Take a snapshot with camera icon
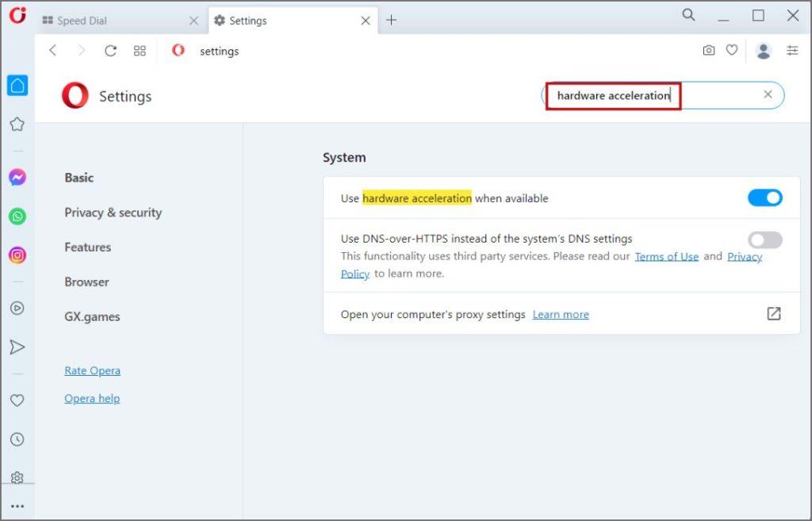 pyautogui.click(x=709, y=50)
